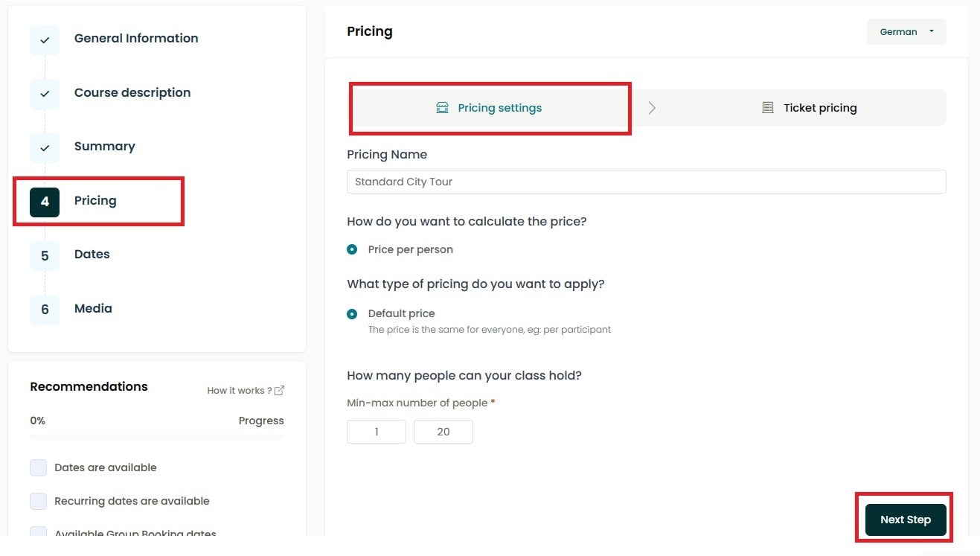Image resolution: width=980 pixels, height=556 pixels.
Task: Click the chevron arrow between pricing tabs
Action: coord(652,108)
